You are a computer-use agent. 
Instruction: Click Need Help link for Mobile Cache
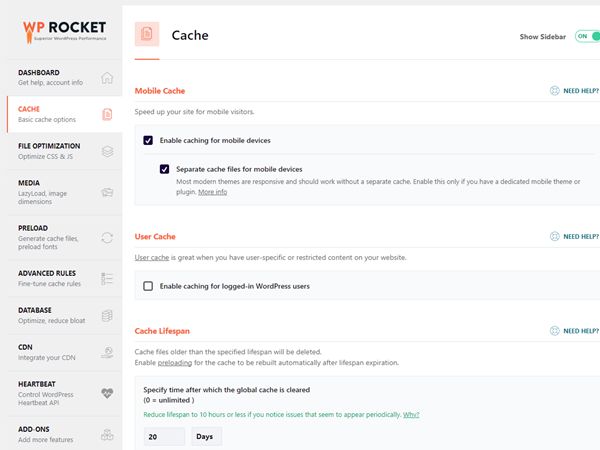tap(581, 91)
